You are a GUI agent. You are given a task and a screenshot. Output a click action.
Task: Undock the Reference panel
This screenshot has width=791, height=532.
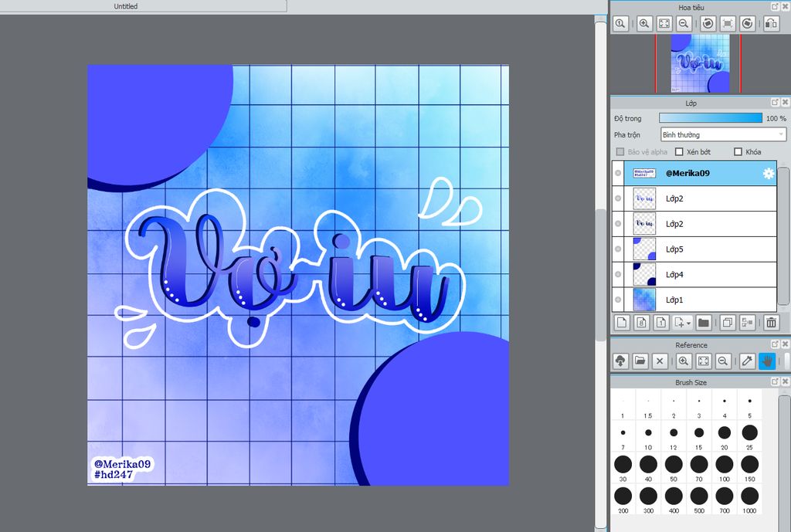pyautogui.click(x=776, y=344)
